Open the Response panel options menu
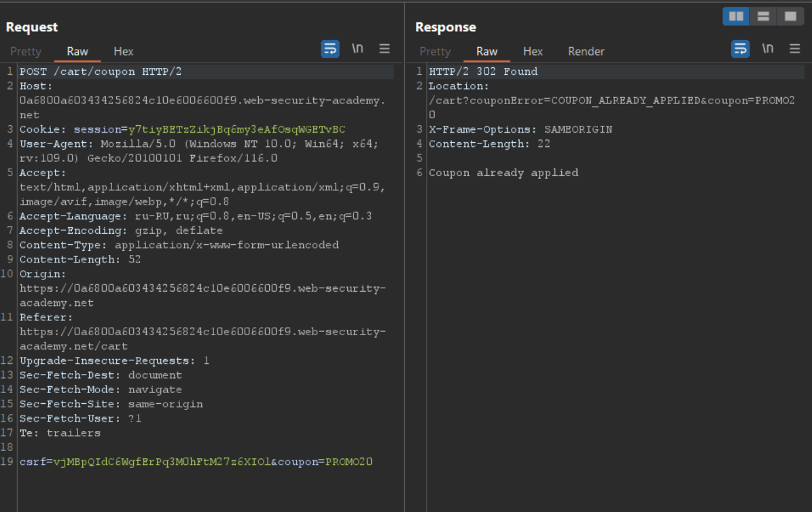Screen dimensions: 812x512 (x=795, y=49)
